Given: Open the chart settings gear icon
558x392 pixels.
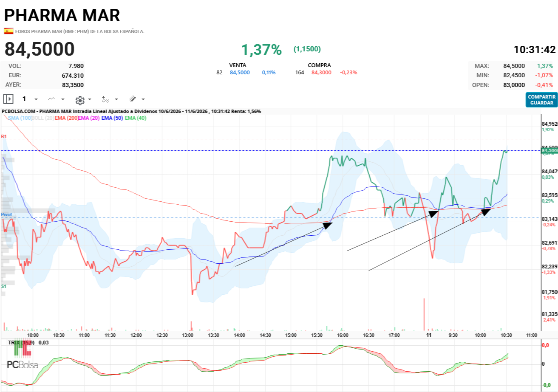Looking at the screenshot, I should (79, 100).
